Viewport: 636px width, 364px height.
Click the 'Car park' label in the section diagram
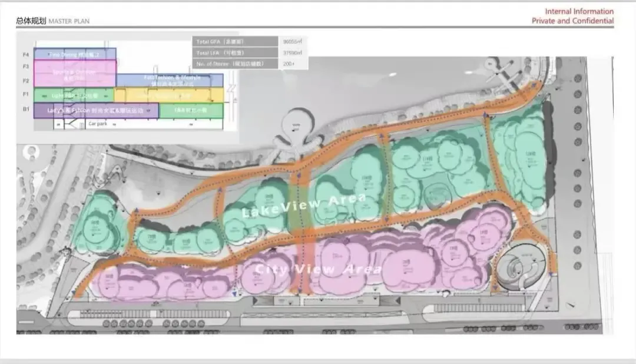click(x=97, y=124)
